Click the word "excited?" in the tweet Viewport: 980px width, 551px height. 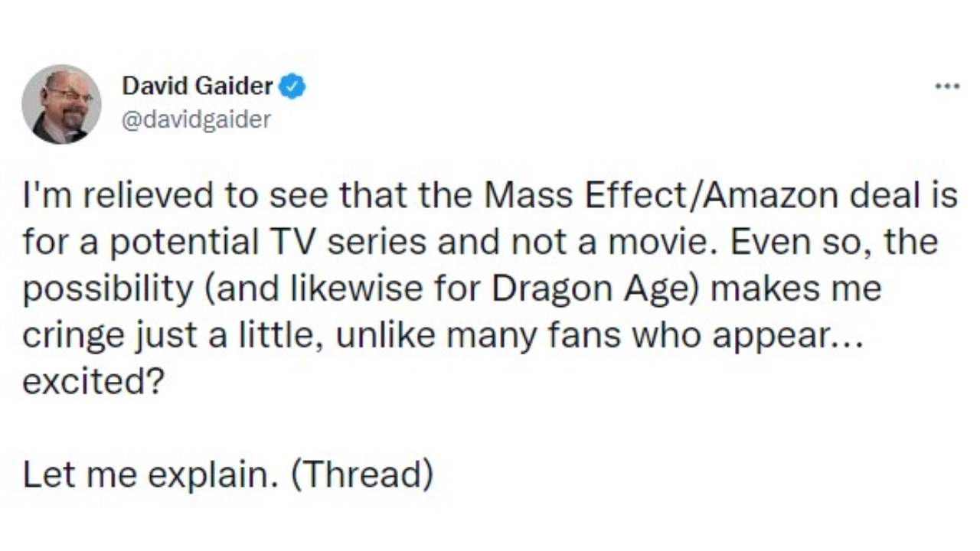point(93,382)
